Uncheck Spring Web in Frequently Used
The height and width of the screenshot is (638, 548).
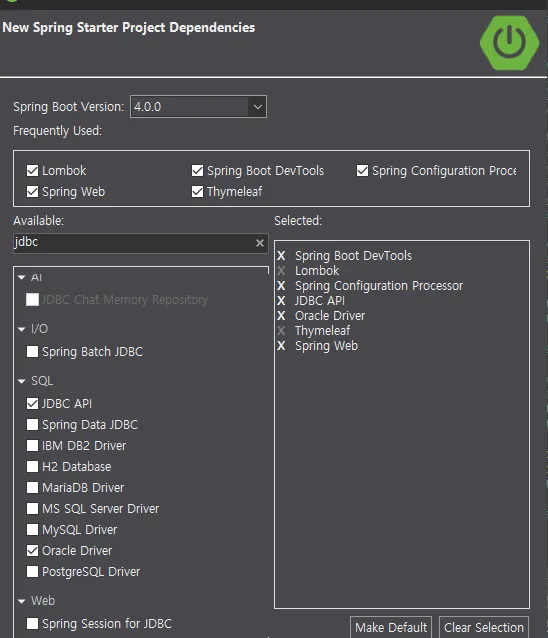point(33,192)
